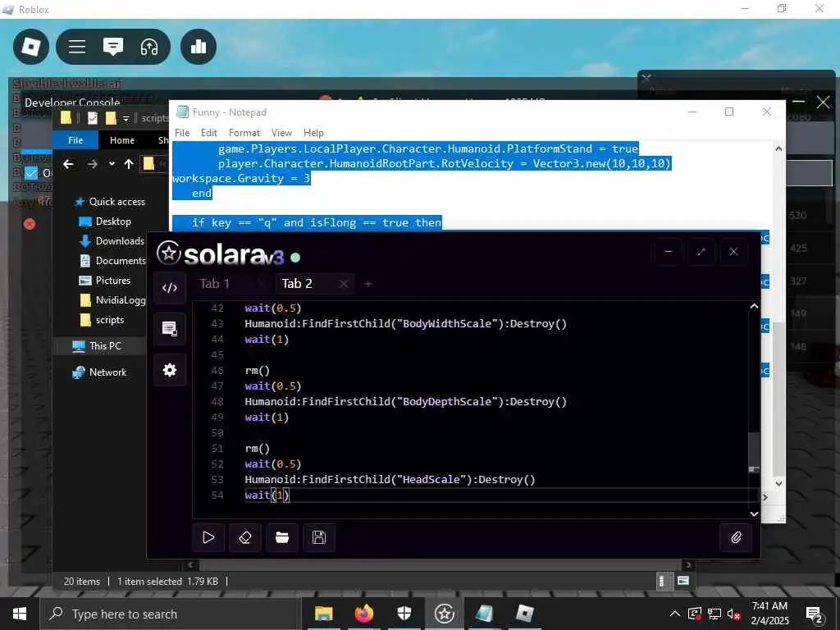
Task: Open File menu in Notepad
Action: pyautogui.click(x=182, y=133)
